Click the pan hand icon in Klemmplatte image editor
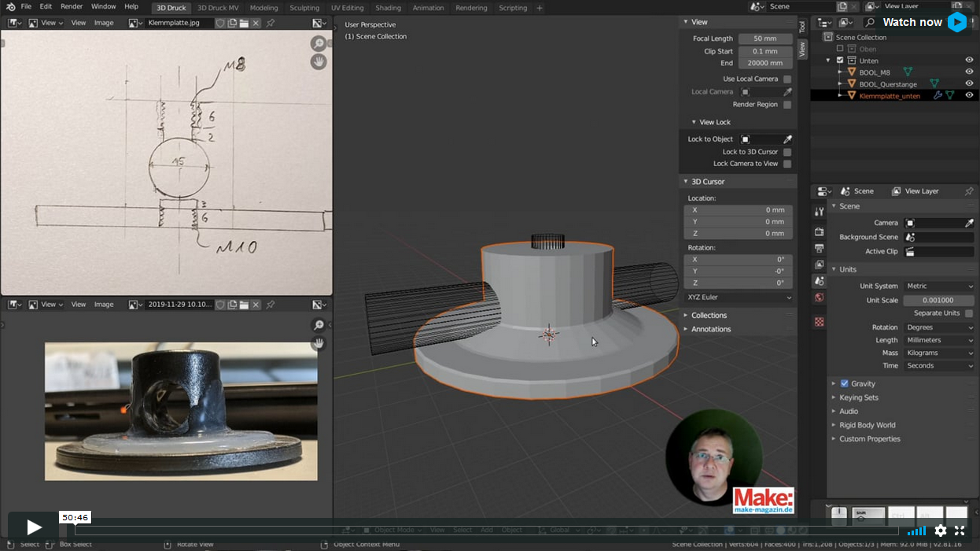980x551 pixels. (x=319, y=61)
